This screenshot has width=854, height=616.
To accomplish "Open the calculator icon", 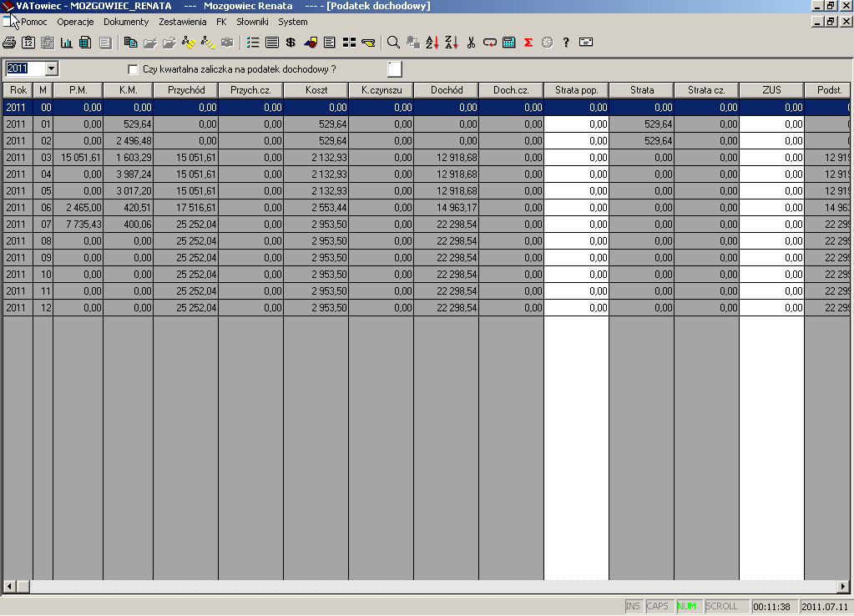I will 508,43.
